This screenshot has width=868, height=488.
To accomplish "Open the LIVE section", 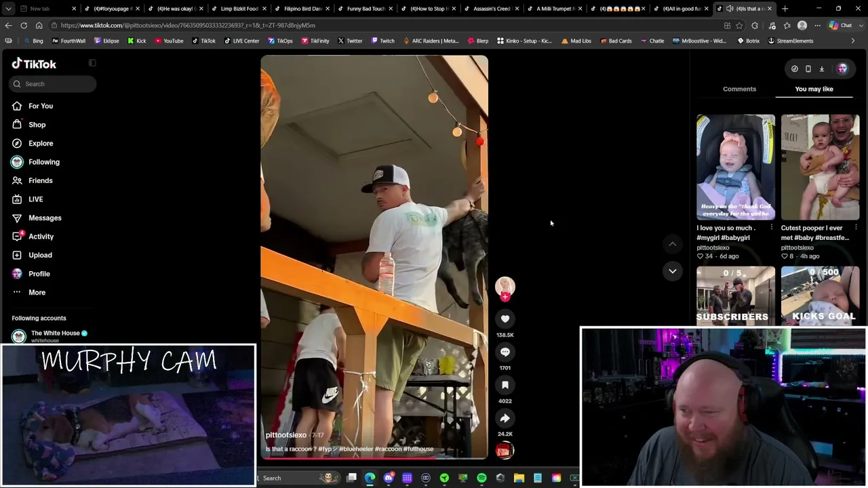I will [36, 199].
